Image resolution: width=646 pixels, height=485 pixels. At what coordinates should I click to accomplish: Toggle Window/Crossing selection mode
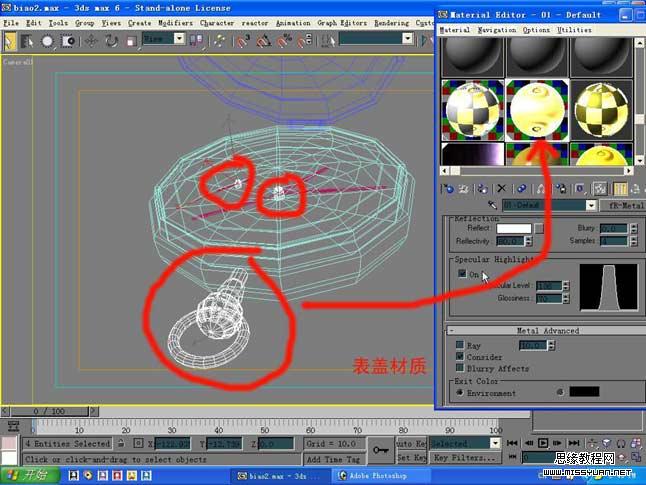tap(68, 41)
